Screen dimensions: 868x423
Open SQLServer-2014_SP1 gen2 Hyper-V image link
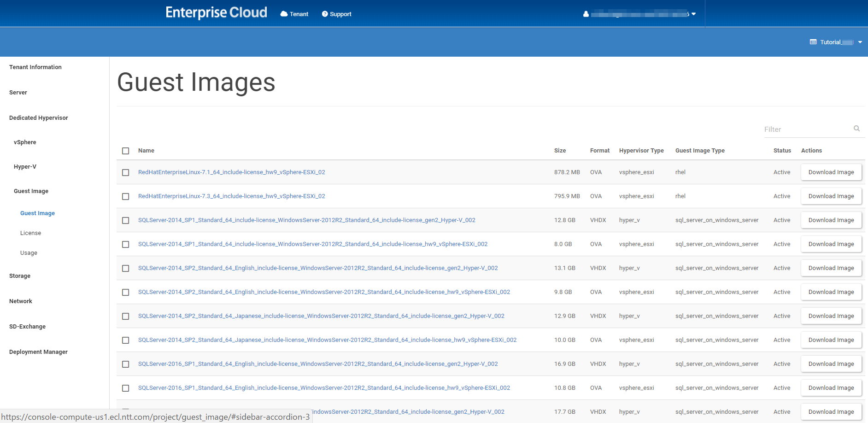point(306,220)
